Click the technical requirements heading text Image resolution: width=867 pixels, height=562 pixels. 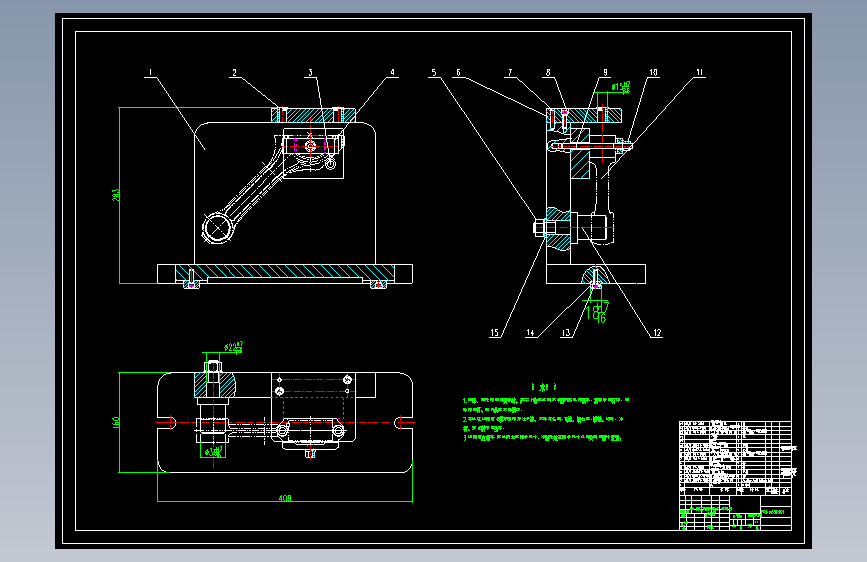point(544,387)
